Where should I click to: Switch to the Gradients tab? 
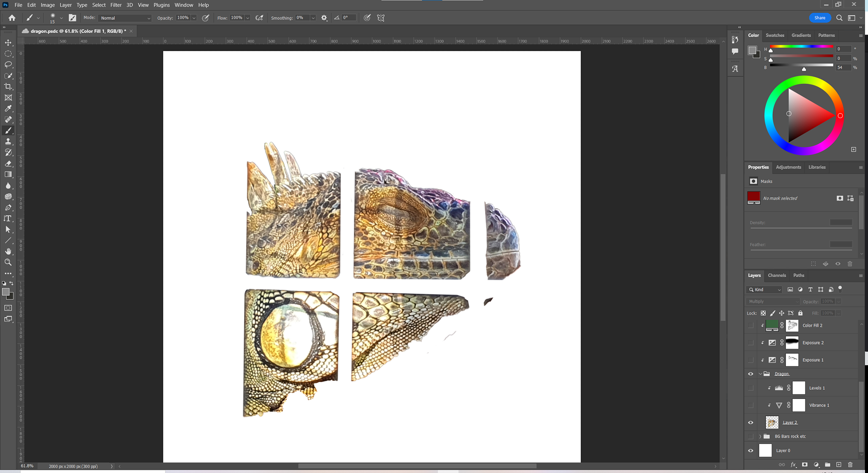pos(801,35)
